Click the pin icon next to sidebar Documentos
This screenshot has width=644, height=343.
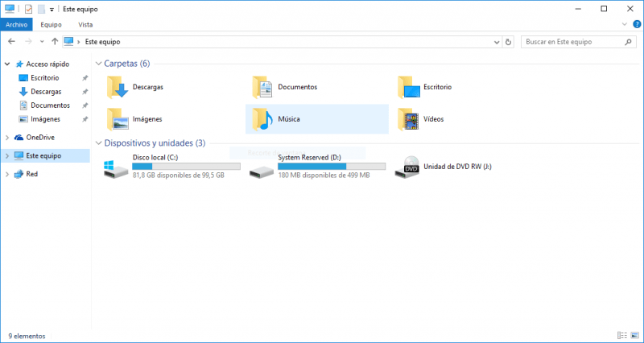coord(85,105)
